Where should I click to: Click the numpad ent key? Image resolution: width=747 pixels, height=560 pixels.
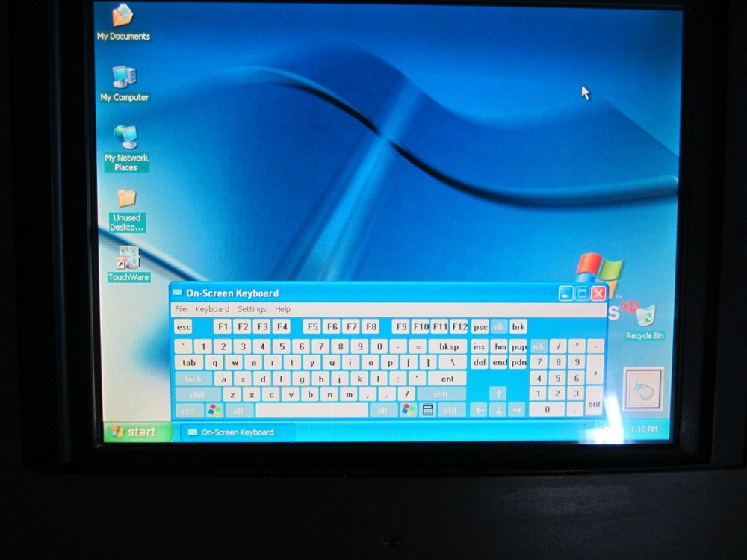click(594, 400)
